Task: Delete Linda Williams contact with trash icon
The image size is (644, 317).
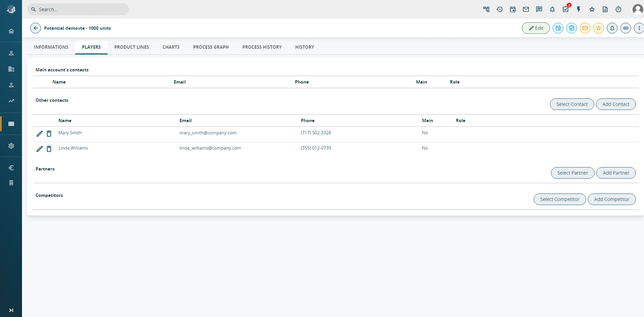Action: pyautogui.click(x=49, y=149)
